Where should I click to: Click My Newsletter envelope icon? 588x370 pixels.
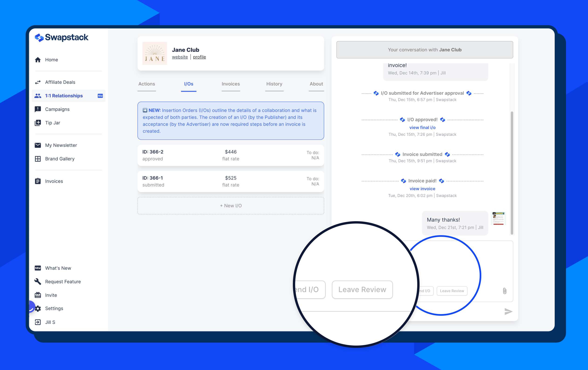pyautogui.click(x=38, y=145)
